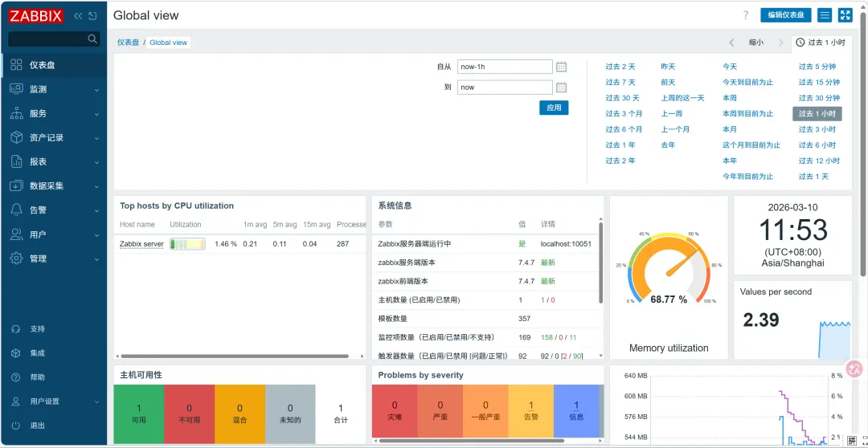Open the help question mark icon
Screen dimensions: 868x448
[x=746, y=15]
